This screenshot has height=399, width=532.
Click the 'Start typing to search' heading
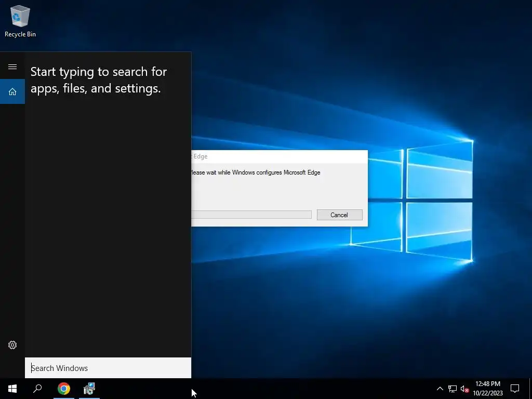pyautogui.click(x=98, y=80)
